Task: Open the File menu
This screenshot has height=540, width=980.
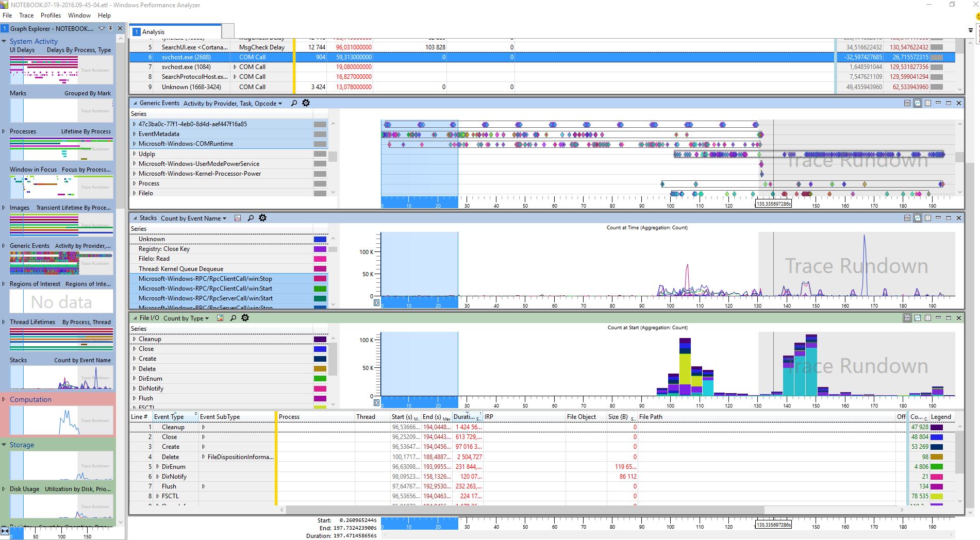Action: coord(7,15)
